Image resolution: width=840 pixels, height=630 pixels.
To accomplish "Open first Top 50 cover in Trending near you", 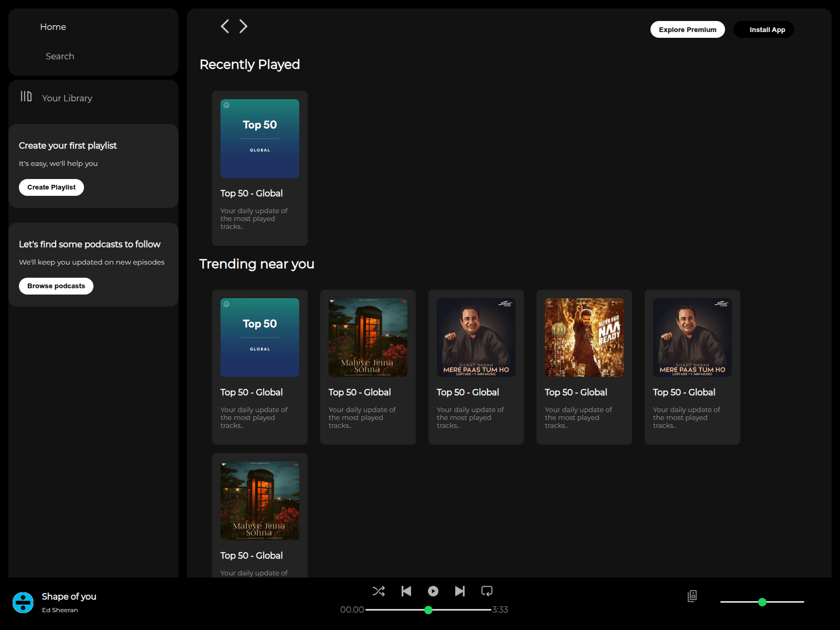I will 260,338.
